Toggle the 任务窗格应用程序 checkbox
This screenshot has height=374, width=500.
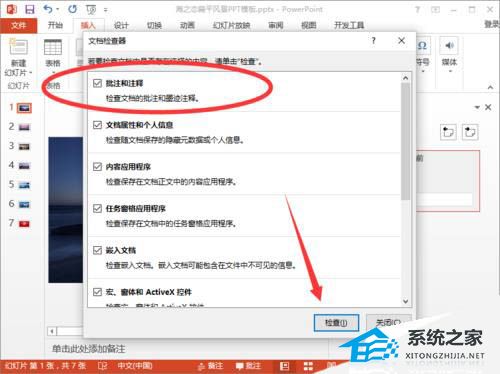pyautogui.click(x=97, y=208)
